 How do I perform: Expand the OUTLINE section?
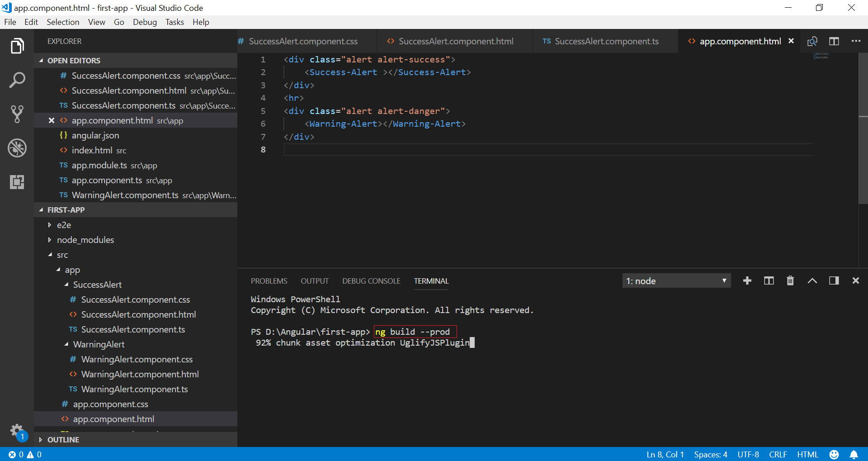coord(63,439)
